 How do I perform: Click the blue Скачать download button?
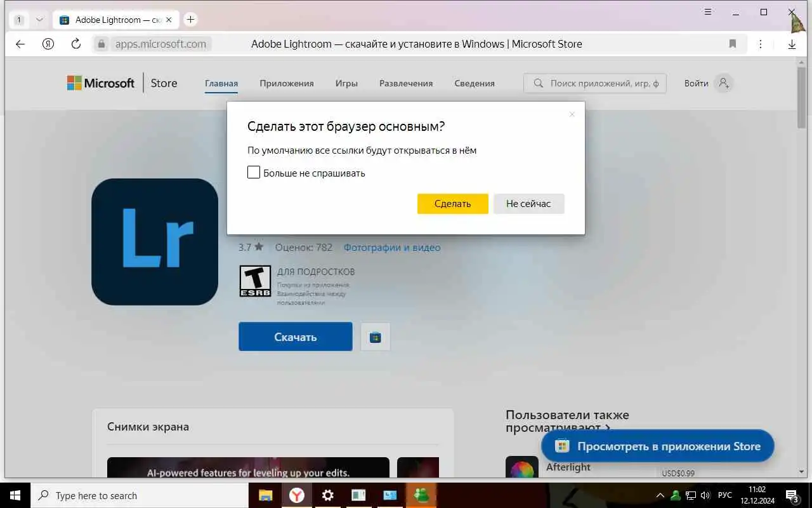[x=296, y=337]
